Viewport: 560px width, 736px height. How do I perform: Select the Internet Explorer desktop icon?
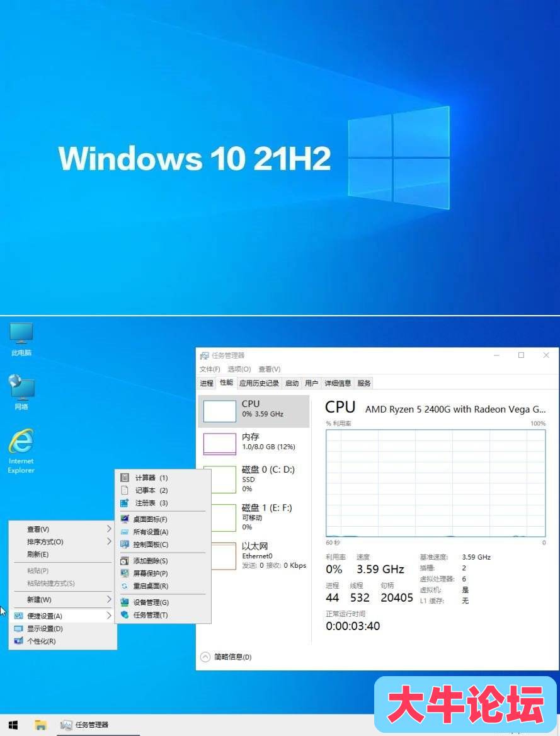point(21,451)
